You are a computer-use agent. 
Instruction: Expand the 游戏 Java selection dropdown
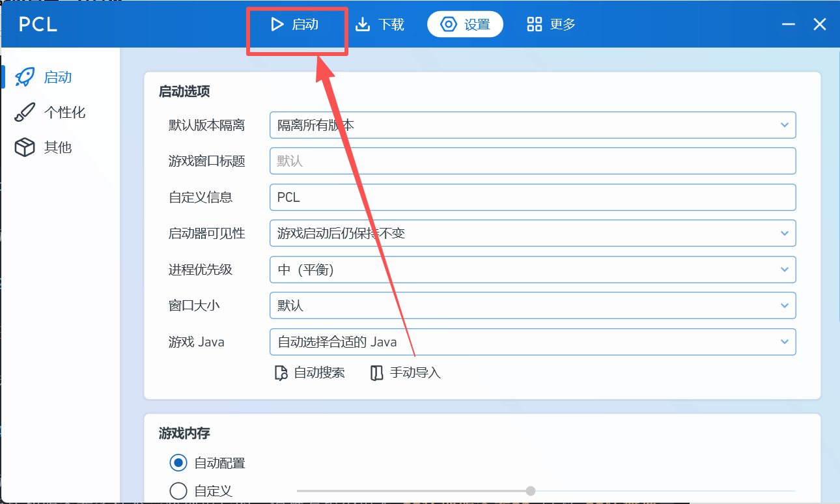tap(532, 341)
